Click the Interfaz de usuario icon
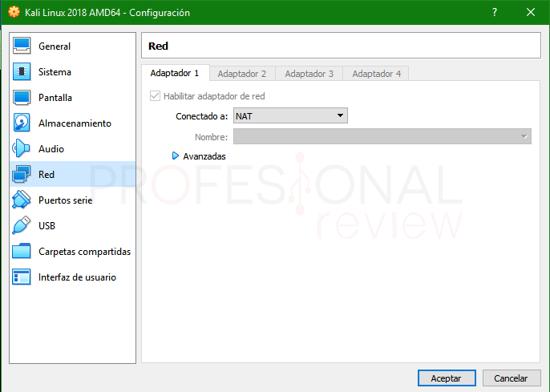The height and width of the screenshot is (392, 550). (22, 277)
